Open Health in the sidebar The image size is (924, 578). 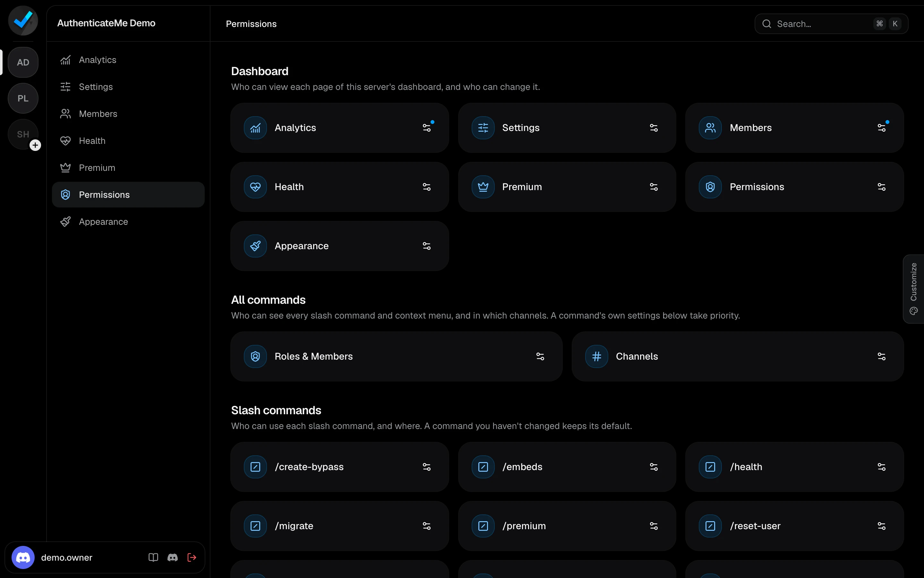(128, 141)
